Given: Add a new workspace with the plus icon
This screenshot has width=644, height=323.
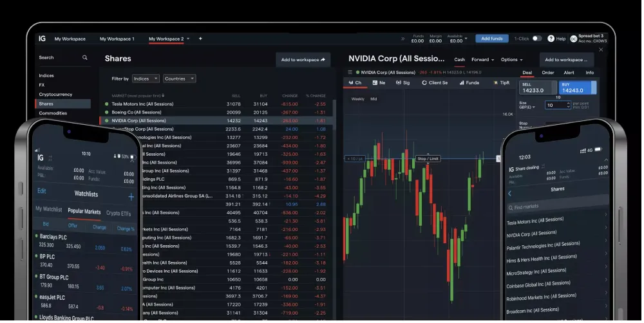Looking at the screenshot, I should (x=200, y=39).
